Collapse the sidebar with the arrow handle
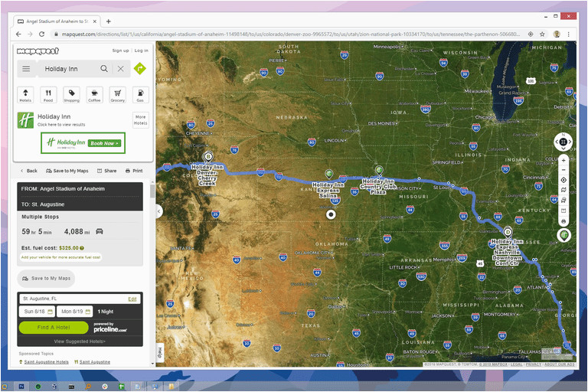This screenshot has width=588, height=392. point(159,211)
